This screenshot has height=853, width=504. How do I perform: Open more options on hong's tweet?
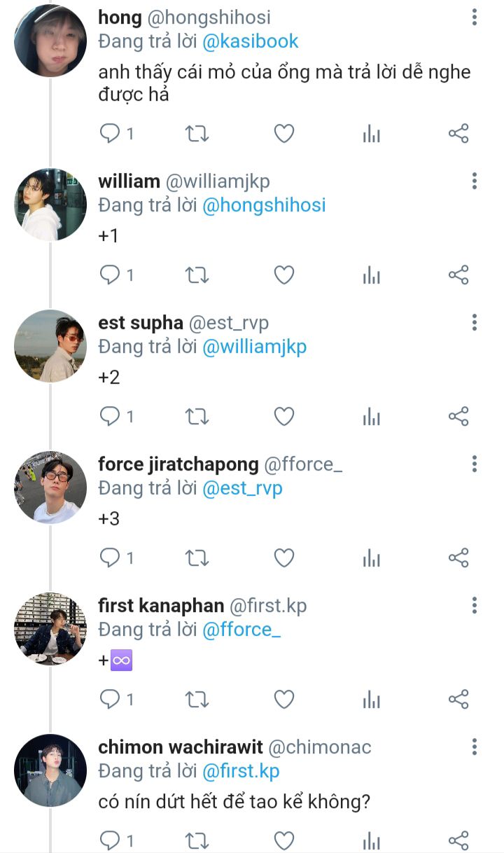click(x=475, y=18)
